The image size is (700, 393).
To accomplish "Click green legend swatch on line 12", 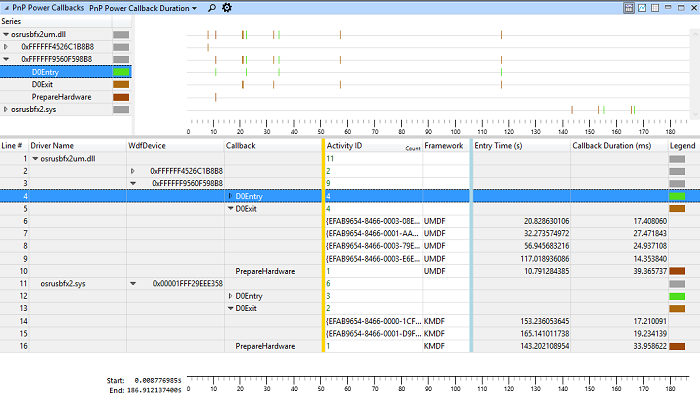I will (677, 296).
